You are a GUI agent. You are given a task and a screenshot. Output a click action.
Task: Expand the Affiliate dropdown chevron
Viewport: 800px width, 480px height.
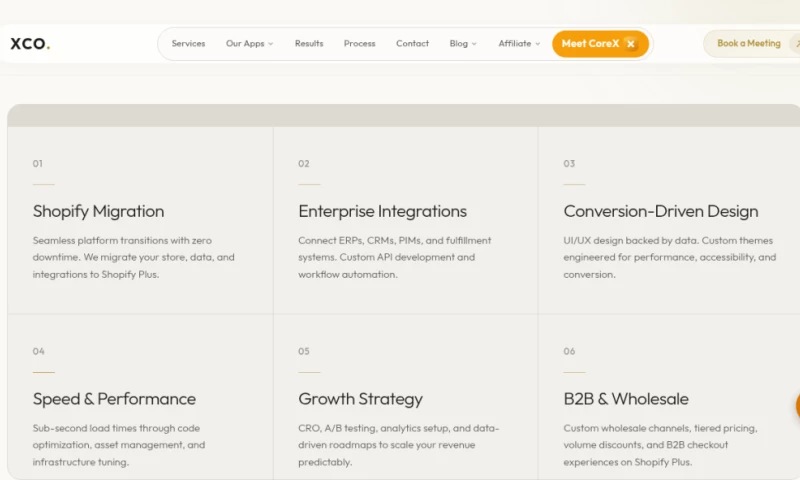[537, 44]
